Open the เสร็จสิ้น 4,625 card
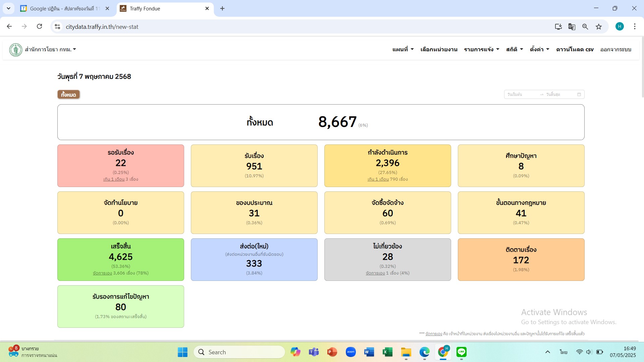Viewport: 644px width, 362px height. (x=121, y=259)
